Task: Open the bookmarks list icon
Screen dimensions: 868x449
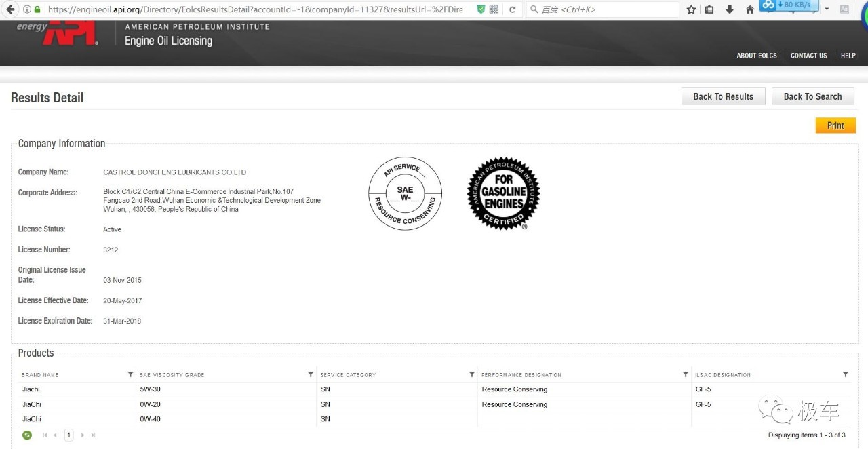Action: pyautogui.click(x=709, y=9)
